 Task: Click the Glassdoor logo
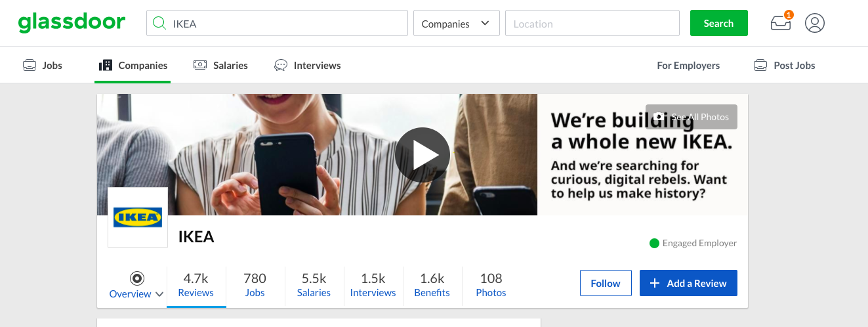(x=72, y=22)
